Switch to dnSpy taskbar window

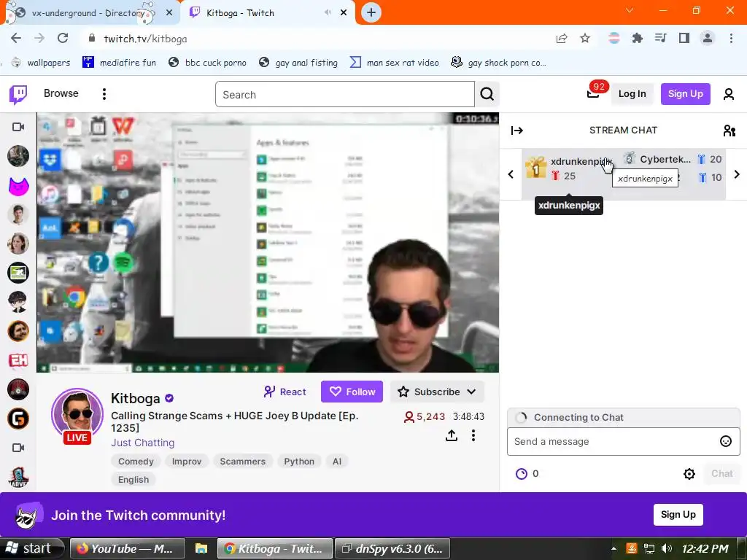pos(392,548)
